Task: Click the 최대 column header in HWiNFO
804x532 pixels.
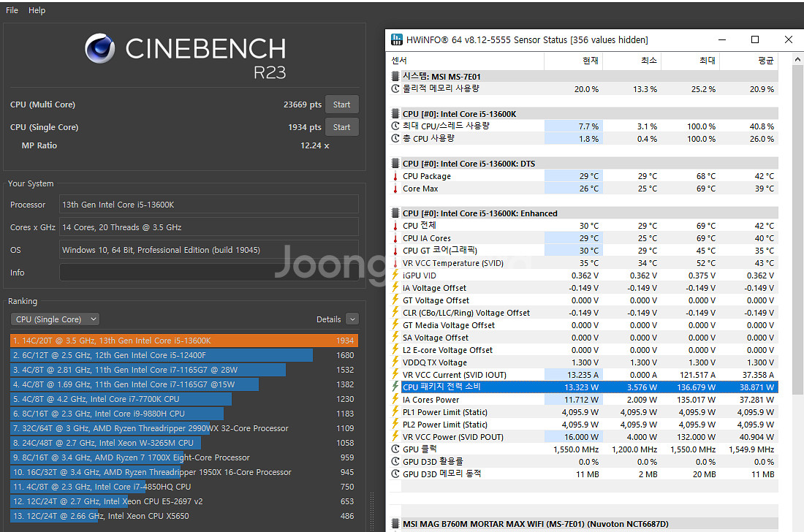Action: tap(690, 61)
